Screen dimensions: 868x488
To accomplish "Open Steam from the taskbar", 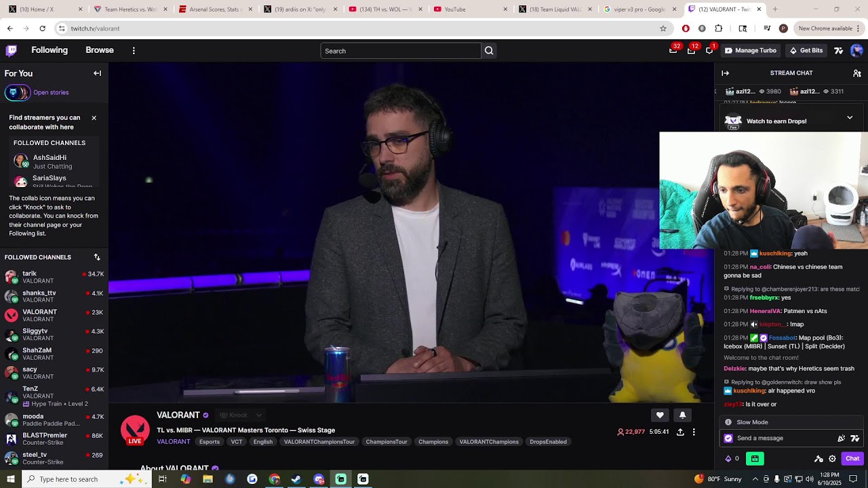I will pos(296,479).
